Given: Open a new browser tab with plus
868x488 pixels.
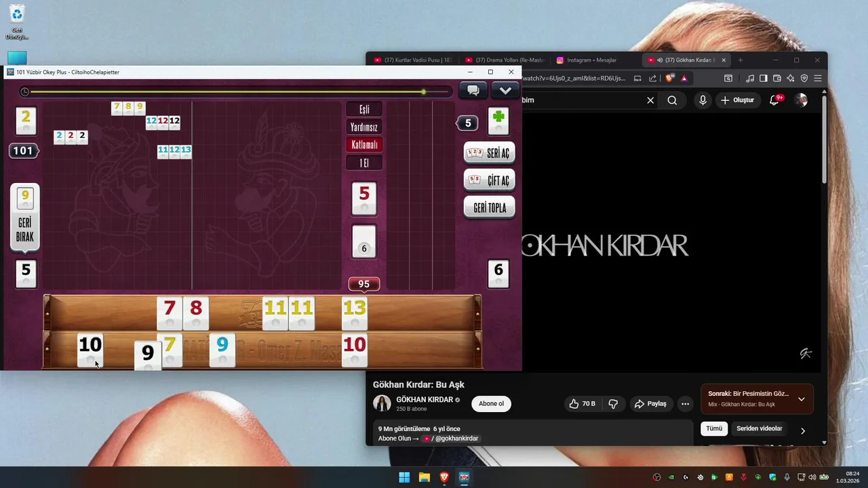Looking at the screenshot, I should (741, 60).
